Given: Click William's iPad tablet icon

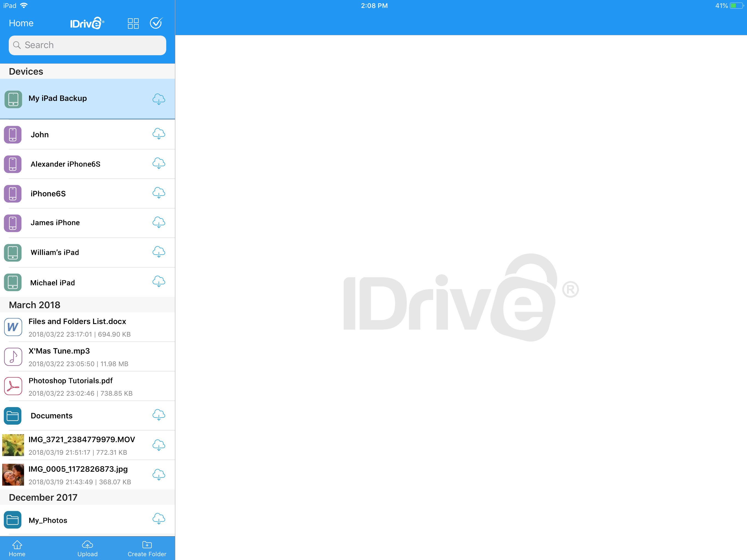Looking at the screenshot, I should 13,253.
